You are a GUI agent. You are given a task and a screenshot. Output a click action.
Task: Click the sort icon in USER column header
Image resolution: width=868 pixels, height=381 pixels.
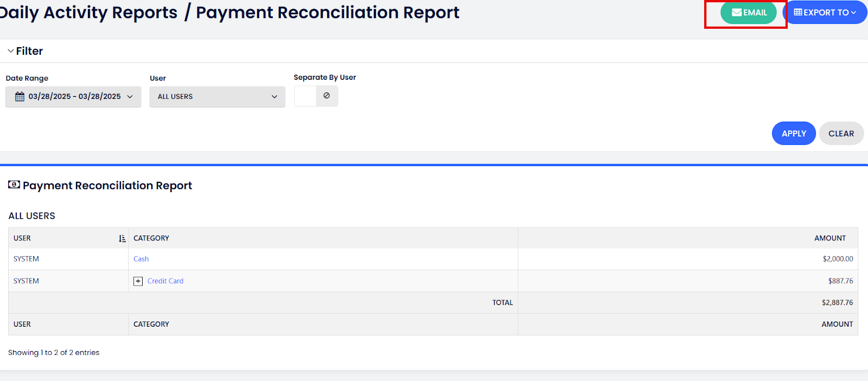pos(122,238)
